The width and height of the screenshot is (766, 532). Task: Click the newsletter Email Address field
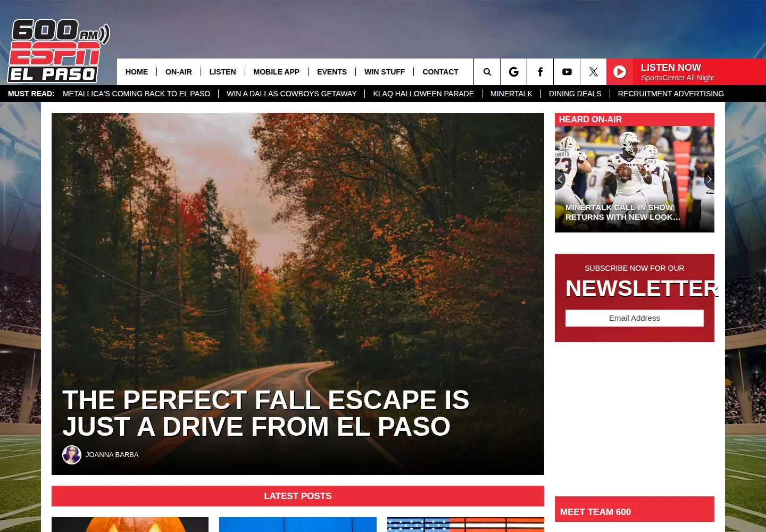coord(635,318)
